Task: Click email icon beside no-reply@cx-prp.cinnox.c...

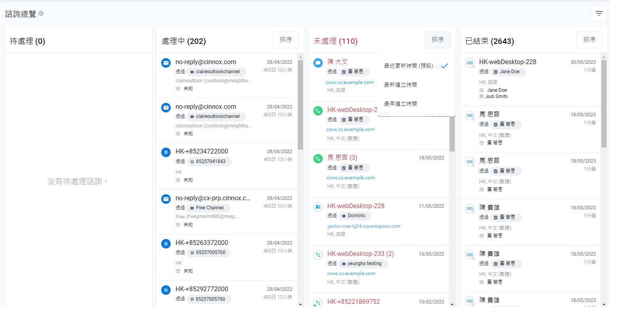Action: (x=166, y=199)
